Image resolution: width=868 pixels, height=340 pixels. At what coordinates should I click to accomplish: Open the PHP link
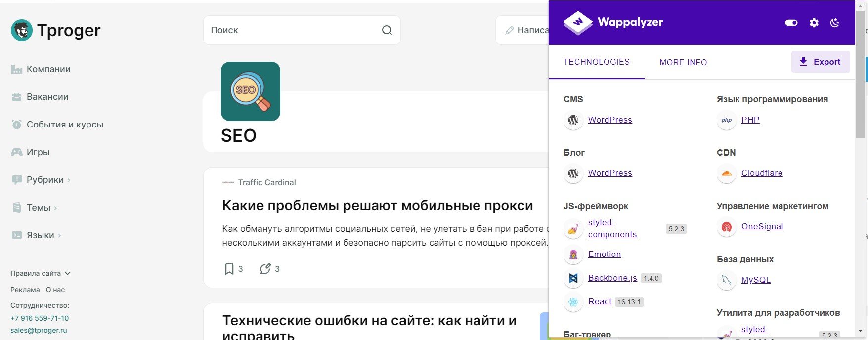click(750, 120)
